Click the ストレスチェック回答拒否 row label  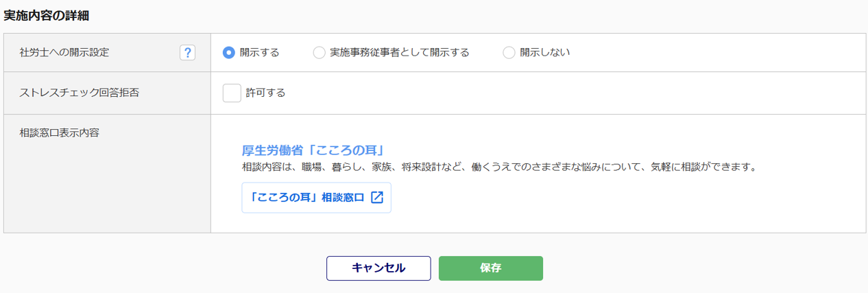[x=80, y=93]
